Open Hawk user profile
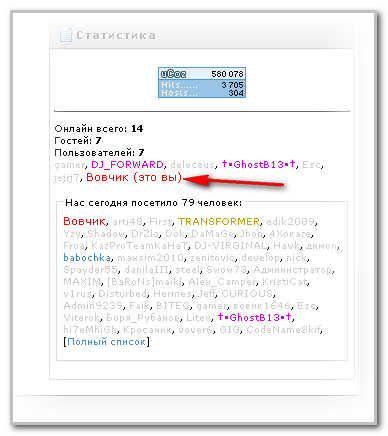388x436 pixels. pyautogui.click(x=286, y=246)
